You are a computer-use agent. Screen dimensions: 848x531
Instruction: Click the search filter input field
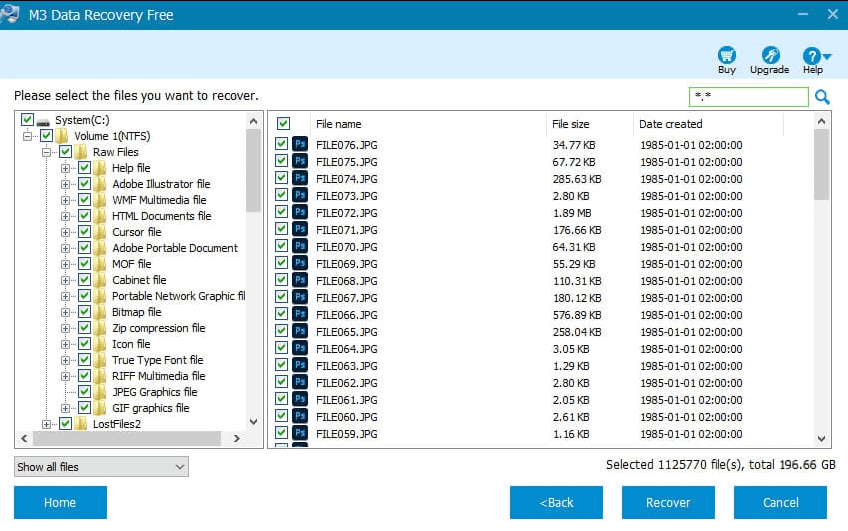coord(748,97)
